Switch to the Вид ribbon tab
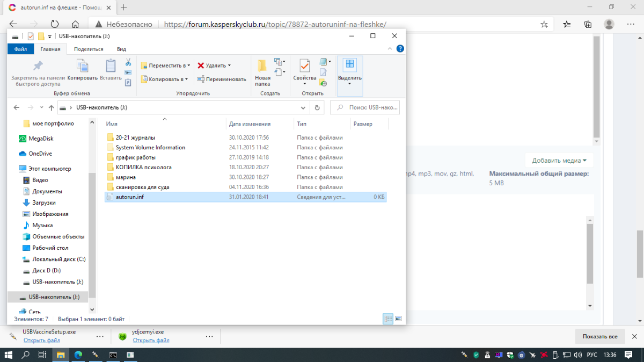644x362 pixels. (x=121, y=49)
